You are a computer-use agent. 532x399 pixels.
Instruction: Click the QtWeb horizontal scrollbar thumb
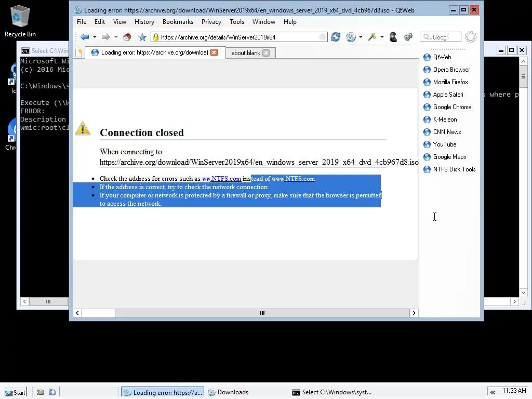point(262,313)
